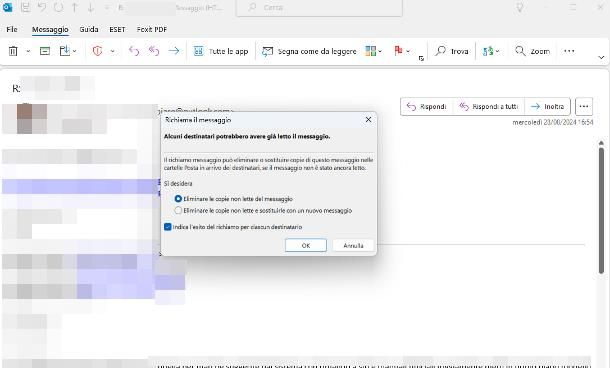The width and height of the screenshot is (610, 368).
Task: Open the Foxit PDF tab
Action: tap(152, 29)
